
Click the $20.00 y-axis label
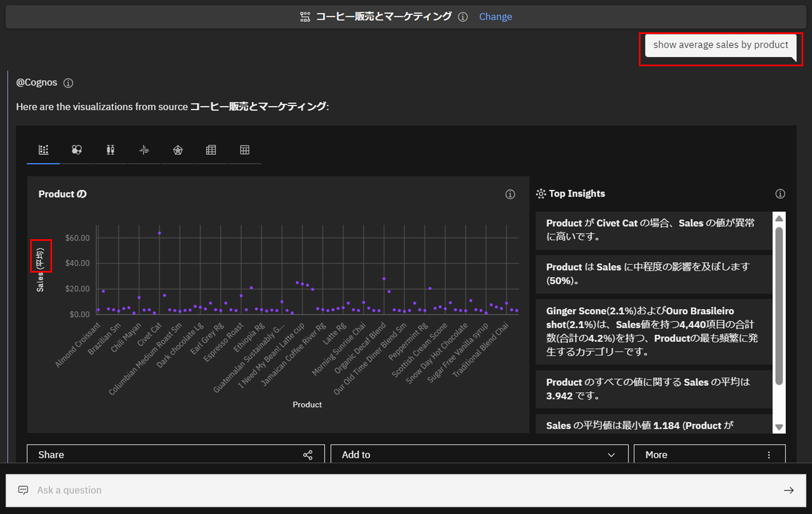[x=77, y=289]
